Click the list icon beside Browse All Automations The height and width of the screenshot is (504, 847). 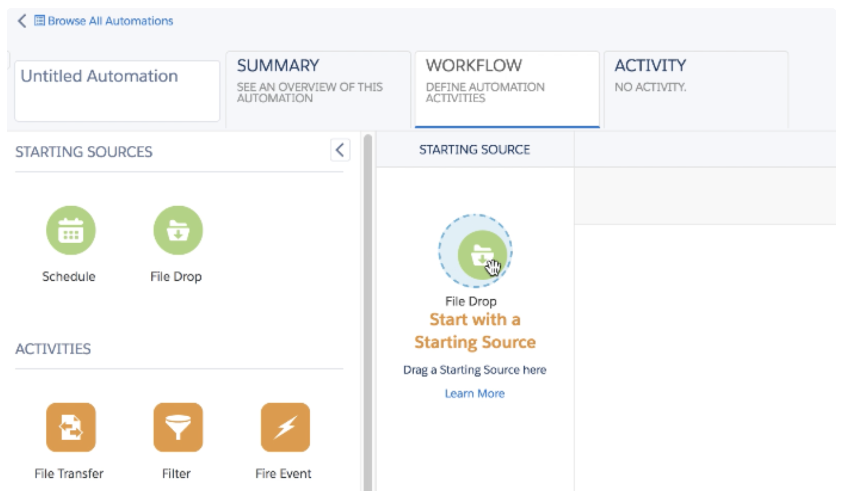tap(40, 20)
